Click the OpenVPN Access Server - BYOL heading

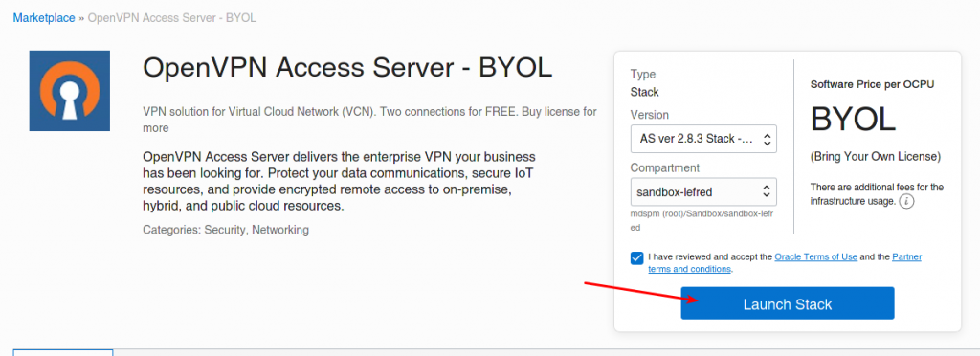coord(347,67)
